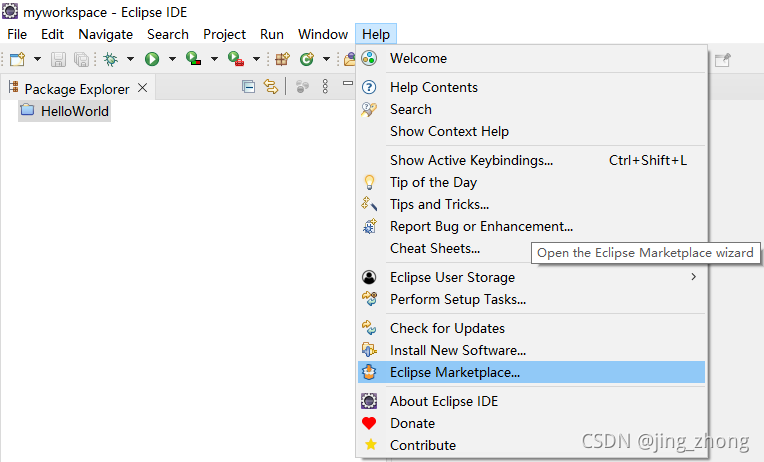The image size is (764, 462).
Task: Click the Save All toolbar icon
Action: (x=81, y=59)
